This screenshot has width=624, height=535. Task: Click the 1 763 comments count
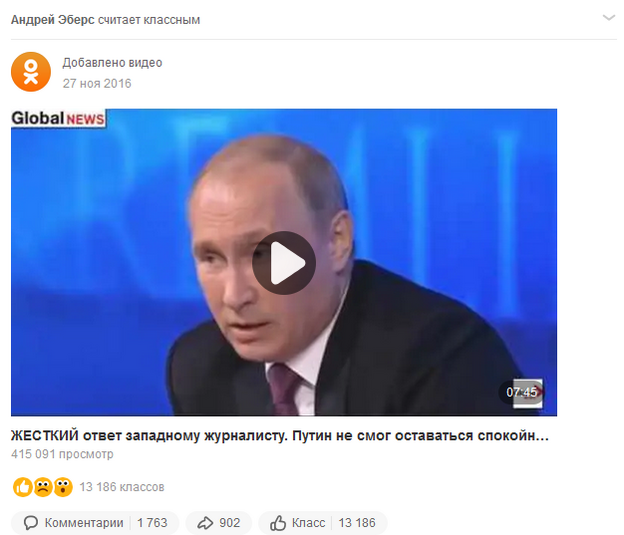pyautogui.click(x=152, y=523)
